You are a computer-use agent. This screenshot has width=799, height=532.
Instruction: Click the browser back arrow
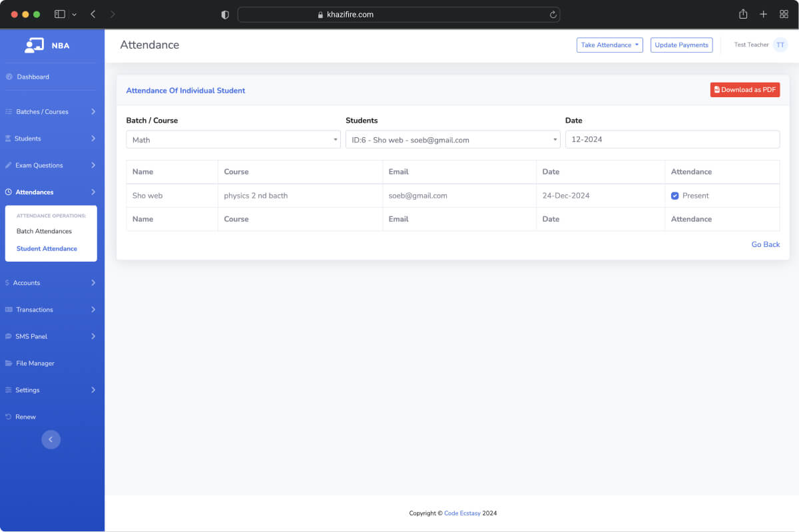click(93, 14)
